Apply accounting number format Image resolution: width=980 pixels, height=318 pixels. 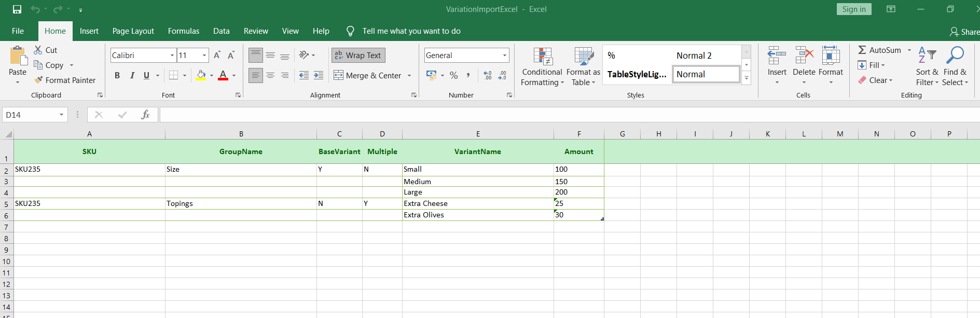[431, 75]
